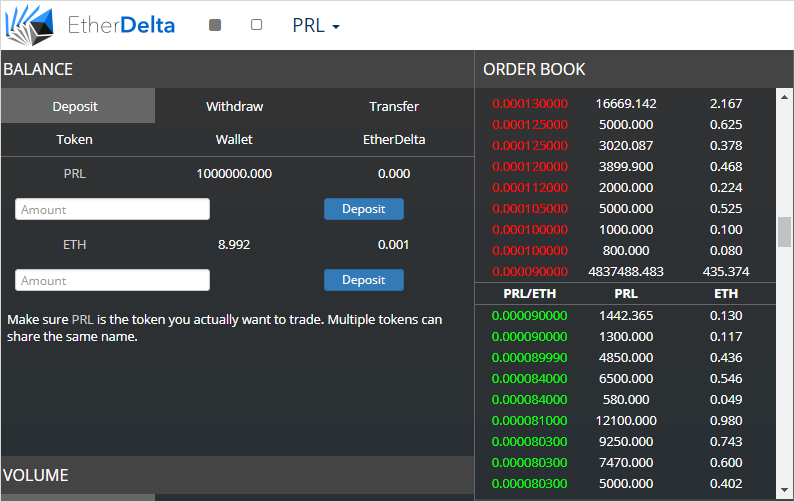
Task: Select buy order at 0.000081000
Action: pos(625,420)
